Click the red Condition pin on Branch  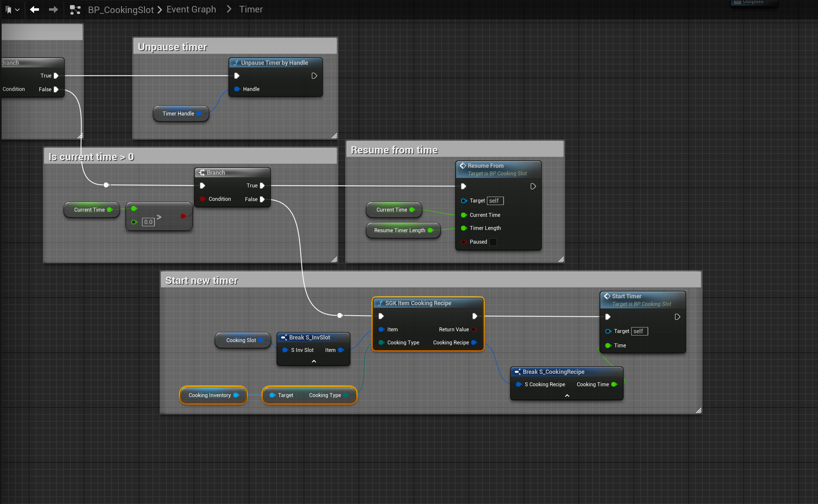(x=203, y=199)
